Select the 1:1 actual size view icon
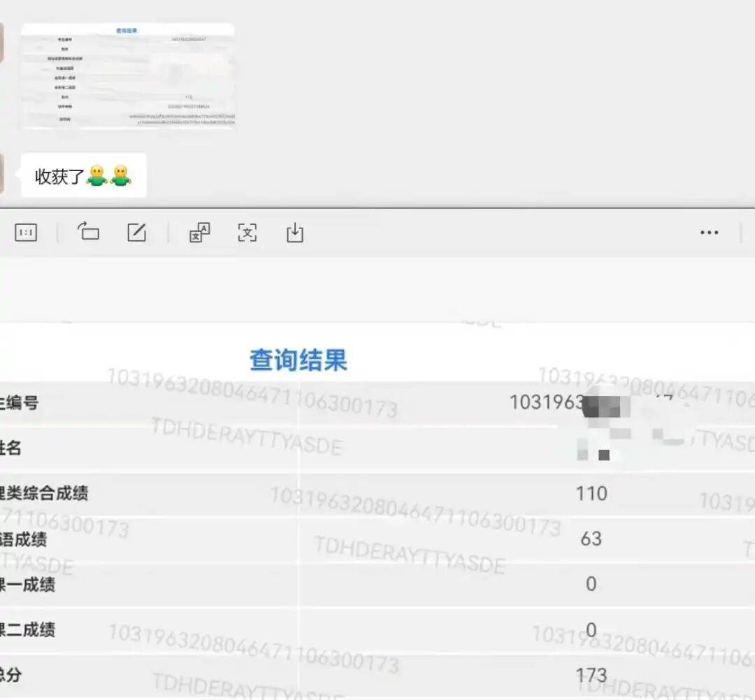The image size is (755, 700). (26, 233)
